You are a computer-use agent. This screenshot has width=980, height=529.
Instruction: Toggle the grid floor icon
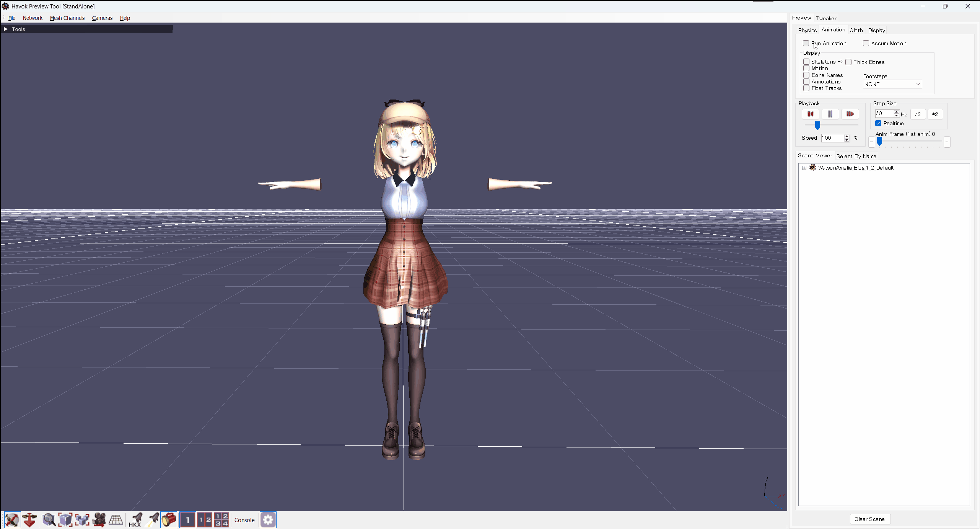click(116, 520)
